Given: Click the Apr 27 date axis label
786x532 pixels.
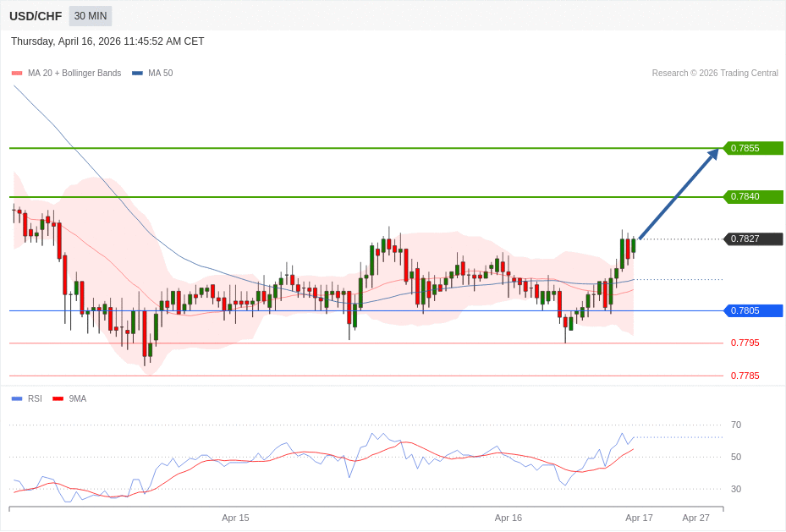Looking at the screenshot, I should 695,518.
